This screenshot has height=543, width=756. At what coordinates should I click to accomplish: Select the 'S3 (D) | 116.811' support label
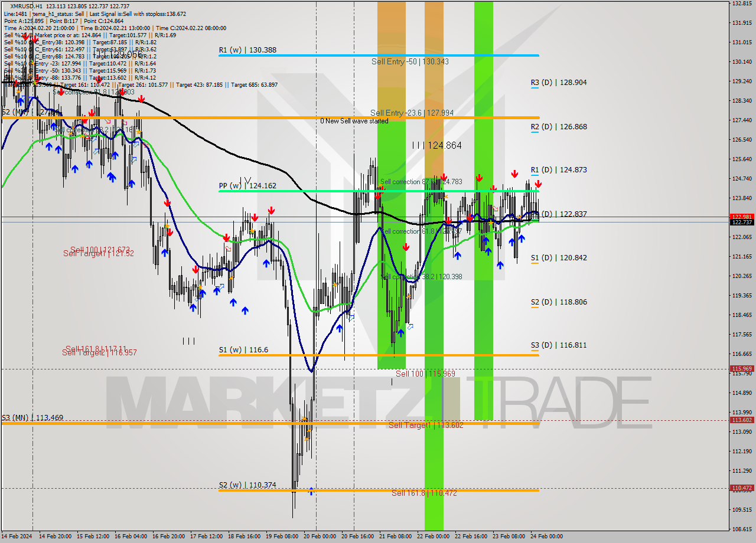coord(559,345)
